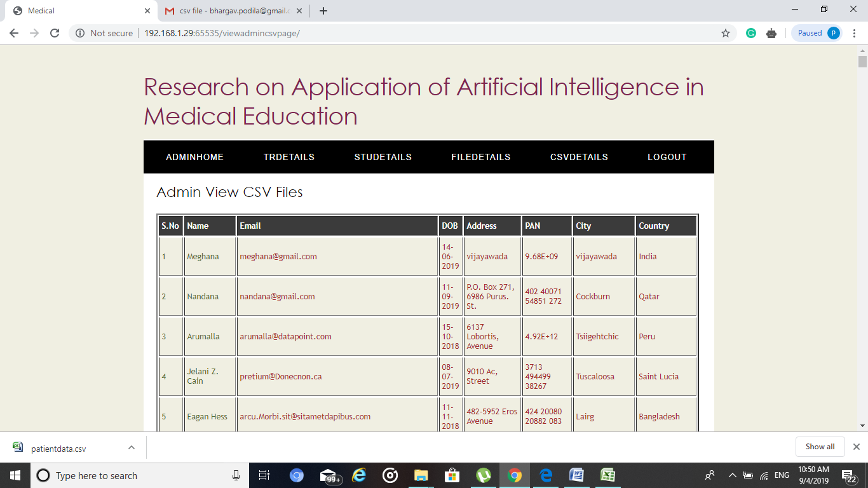The image size is (868, 488).
Task: Open the Windows Start menu
Action: 15,475
